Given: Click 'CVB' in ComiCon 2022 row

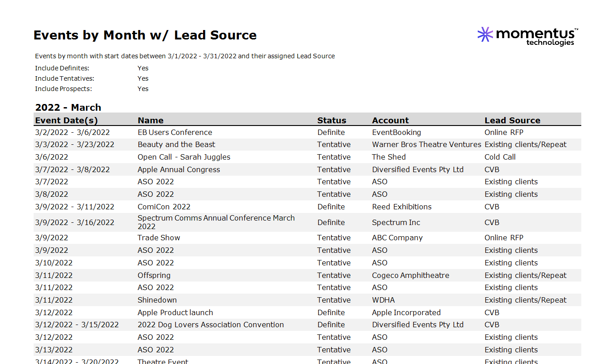Looking at the screenshot, I should coord(492,207).
